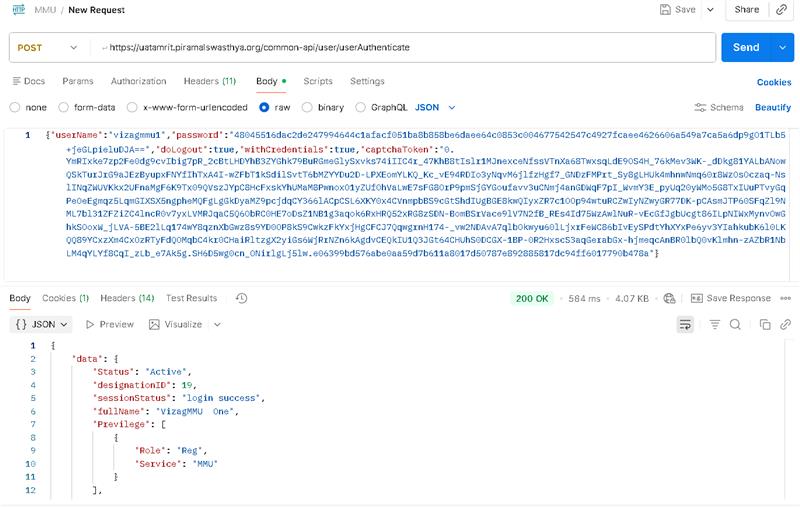Open the Test Results response tab

pyautogui.click(x=191, y=298)
